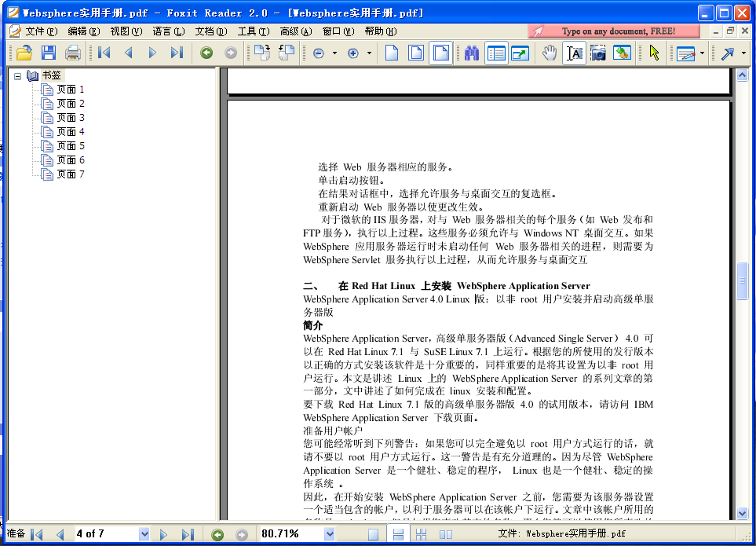
Task: Open bookmark 页面 2
Action: pos(71,103)
